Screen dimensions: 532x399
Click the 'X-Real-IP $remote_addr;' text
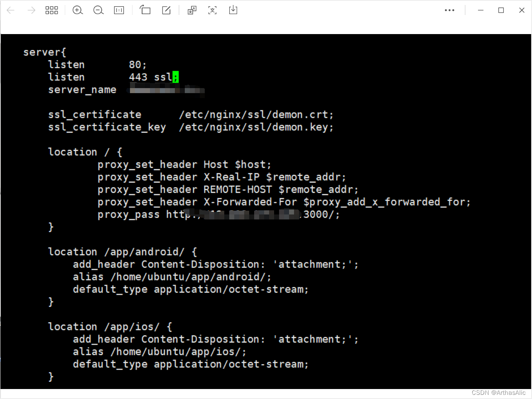coord(275,177)
